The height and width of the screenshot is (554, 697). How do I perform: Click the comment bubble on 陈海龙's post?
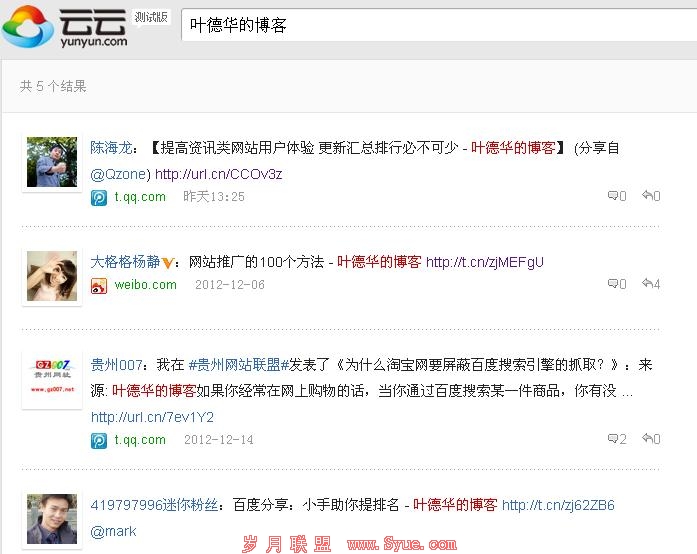[613, 195]
